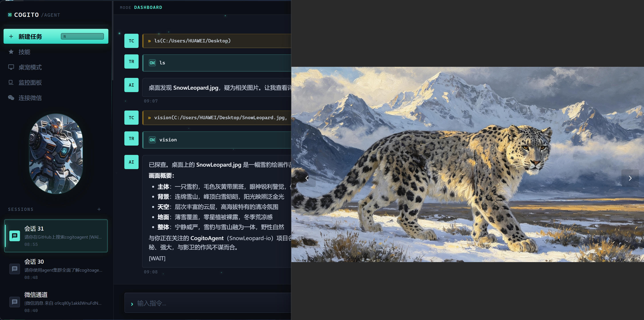
Task: Expand the ls Desktop tool call
Action: 217,41
